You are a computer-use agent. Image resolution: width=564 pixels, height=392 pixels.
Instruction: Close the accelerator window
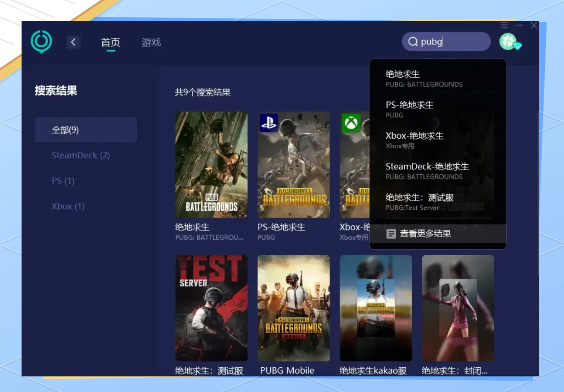534,25
